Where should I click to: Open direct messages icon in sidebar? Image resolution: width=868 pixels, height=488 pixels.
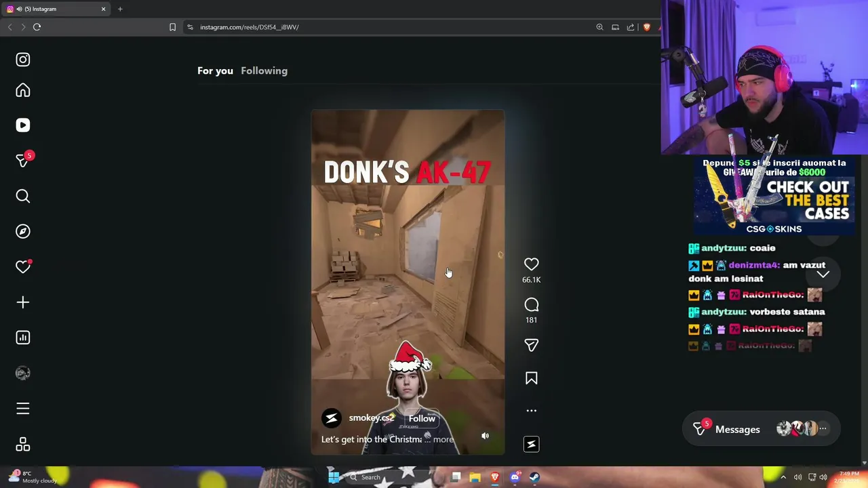tap(23, 160)
